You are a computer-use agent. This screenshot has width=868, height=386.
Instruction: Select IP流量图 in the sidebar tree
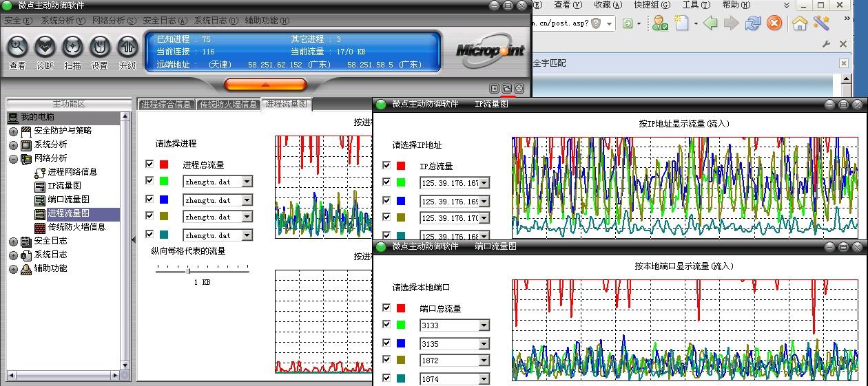pyautogui.click(x=64, y=186)
